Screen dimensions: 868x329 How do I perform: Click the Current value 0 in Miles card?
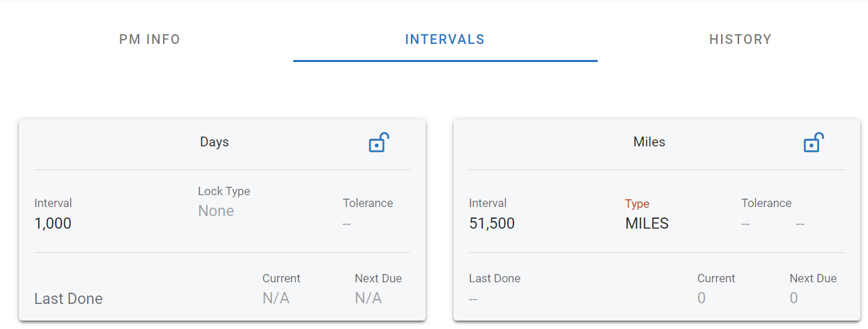point(702,298)
